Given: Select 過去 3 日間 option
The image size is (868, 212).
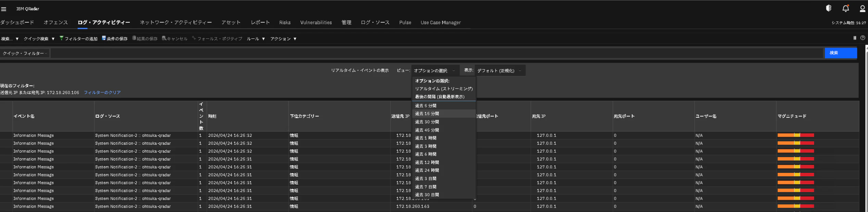Looking at the screenshot, I should tap(444, 178).
